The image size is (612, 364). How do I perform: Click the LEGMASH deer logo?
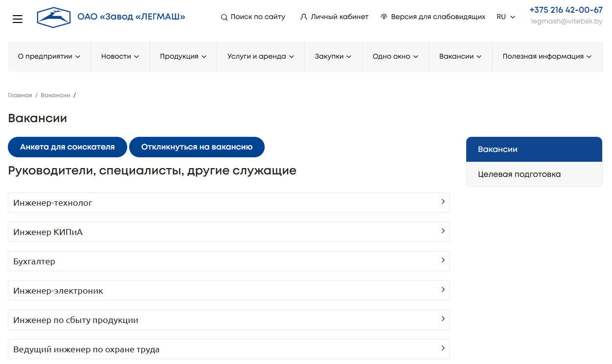54,17
